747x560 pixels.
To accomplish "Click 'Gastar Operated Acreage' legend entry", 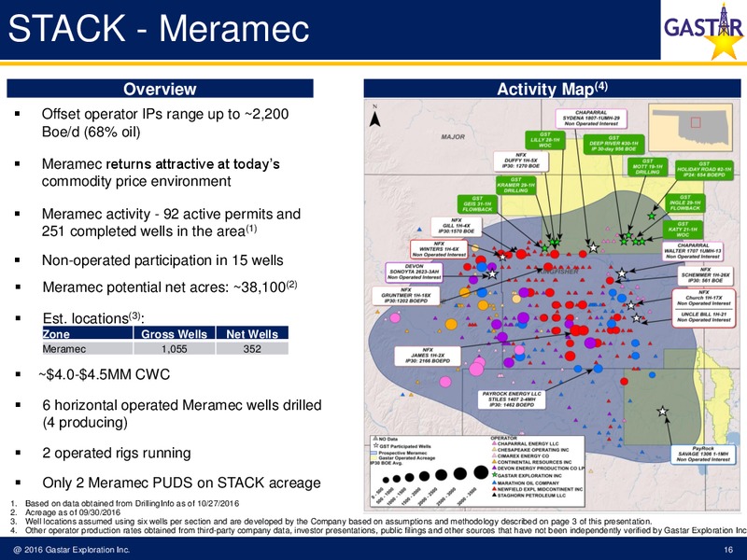I will [403, 458].
